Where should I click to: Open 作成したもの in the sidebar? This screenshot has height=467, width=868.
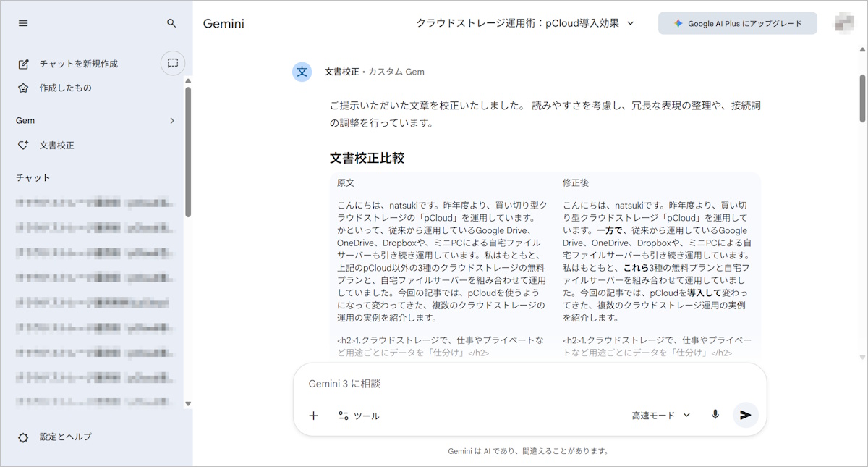pos(65,88)
